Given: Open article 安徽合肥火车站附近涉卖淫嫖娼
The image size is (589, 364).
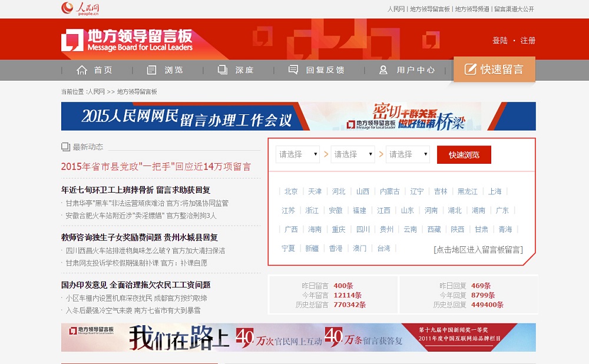Looking at the screenshot, I should pos(141,216).
